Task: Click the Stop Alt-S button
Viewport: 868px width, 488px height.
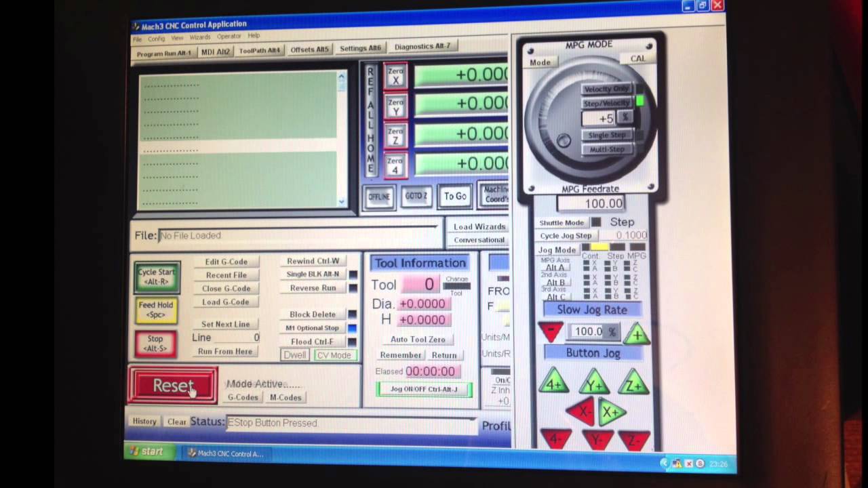Action: point(156,344)
